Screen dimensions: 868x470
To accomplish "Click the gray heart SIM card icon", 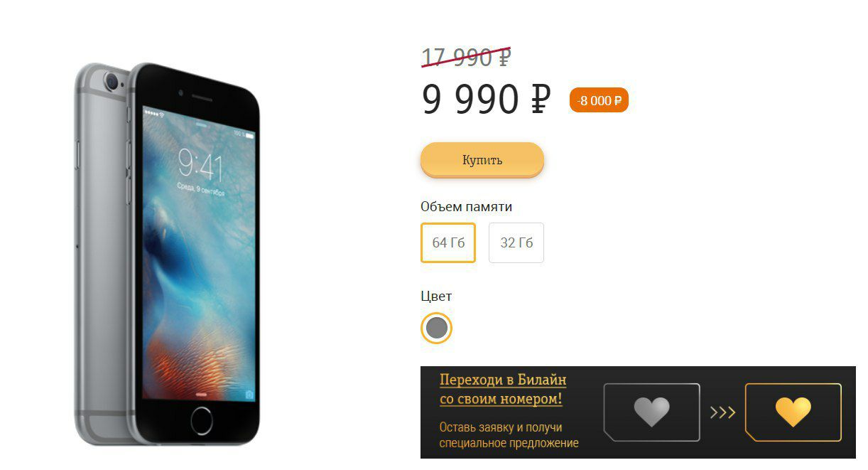I will coord(651,412).
